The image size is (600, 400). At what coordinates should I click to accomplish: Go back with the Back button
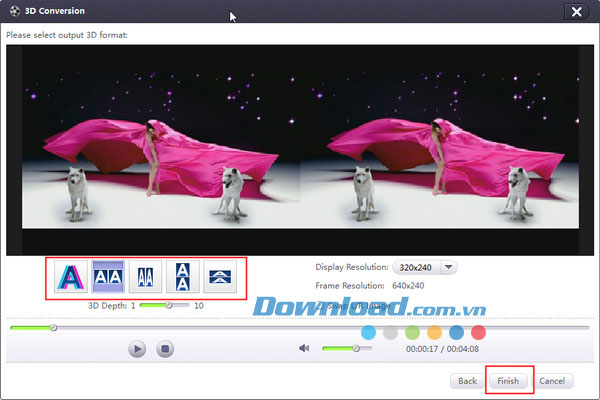[x=467, y=381]
